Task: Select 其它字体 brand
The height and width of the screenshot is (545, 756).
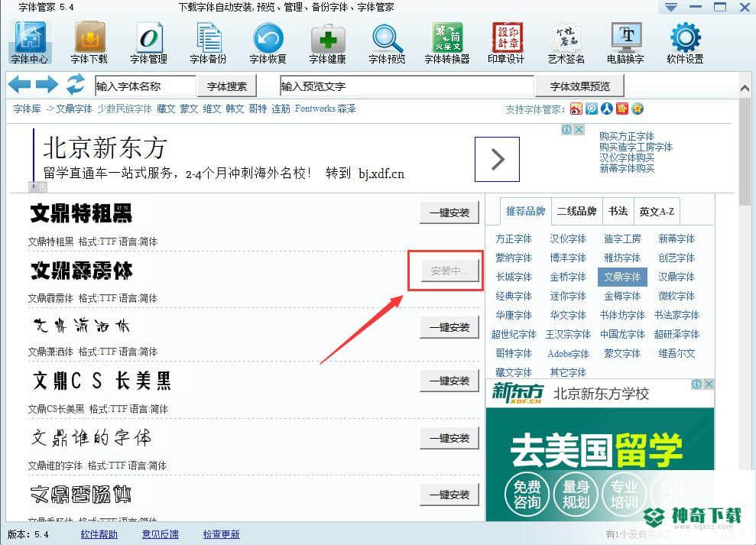Action: (568, 372)
